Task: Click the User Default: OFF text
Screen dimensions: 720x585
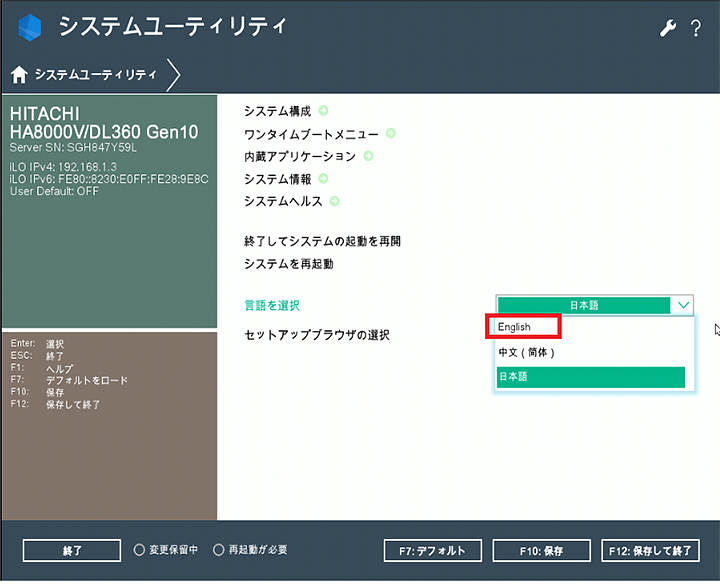Action: pos(54,191)
